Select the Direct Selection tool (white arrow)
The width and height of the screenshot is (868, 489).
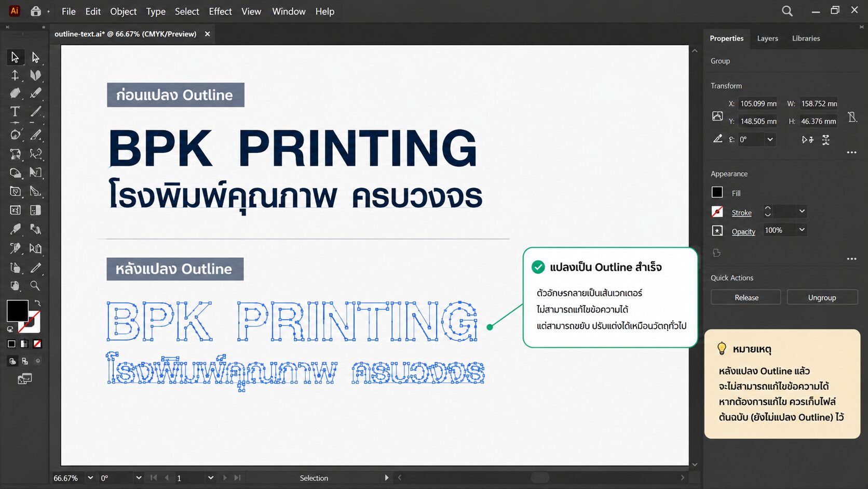pyautogui.click(x=35, y=57)
